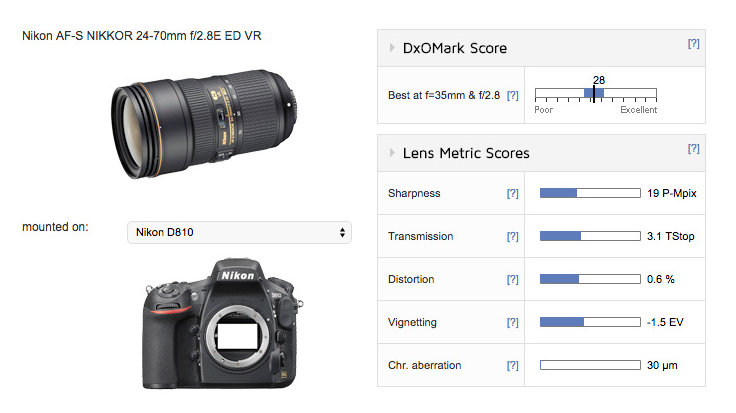Click the Chr. aberration help question mark
This screenshot has width=736, height=413.
tap(513, 366)
